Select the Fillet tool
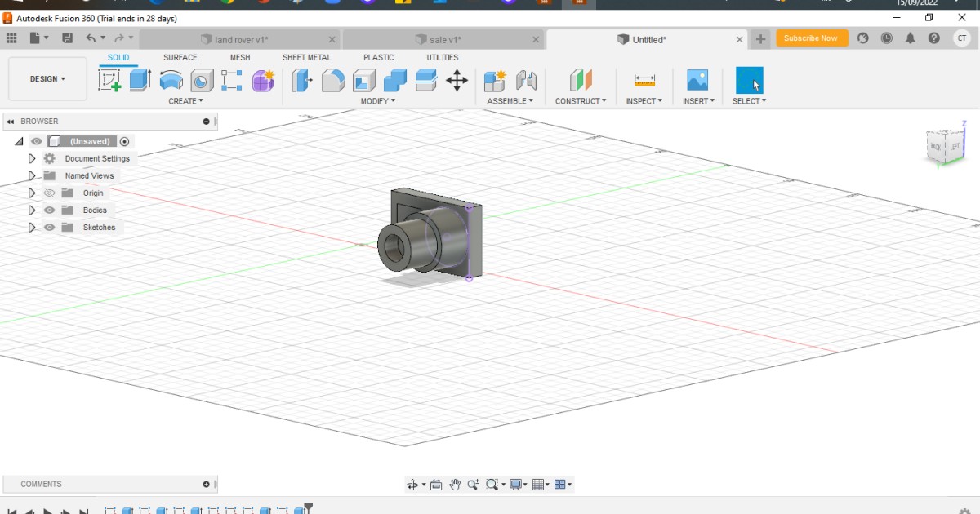Viewport: 980px width, 514px height. [332, 80]
